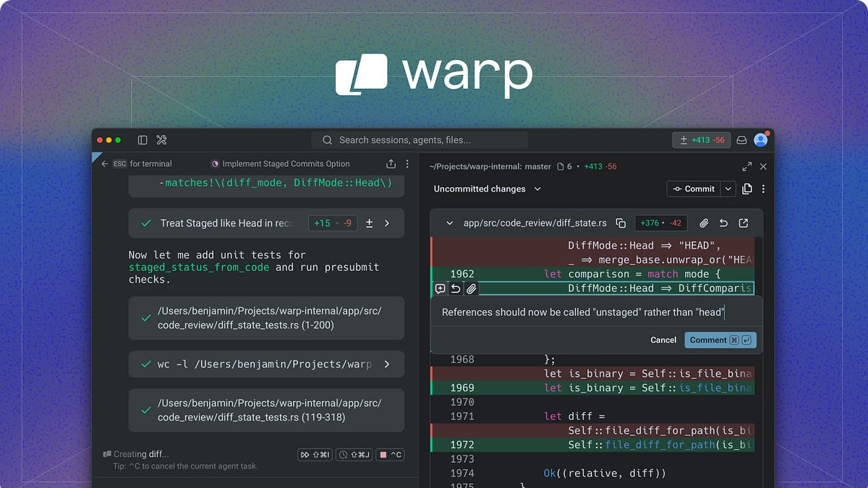Viewport: 868px width, 488px height.
Task: Click into the comment text box
Action: (x=597, y=312)
